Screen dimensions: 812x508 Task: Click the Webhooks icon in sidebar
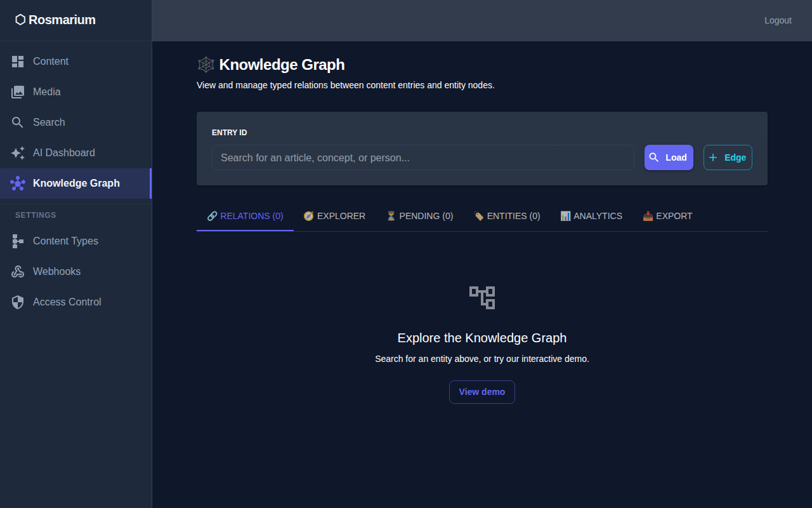click(x=18, y=272)
